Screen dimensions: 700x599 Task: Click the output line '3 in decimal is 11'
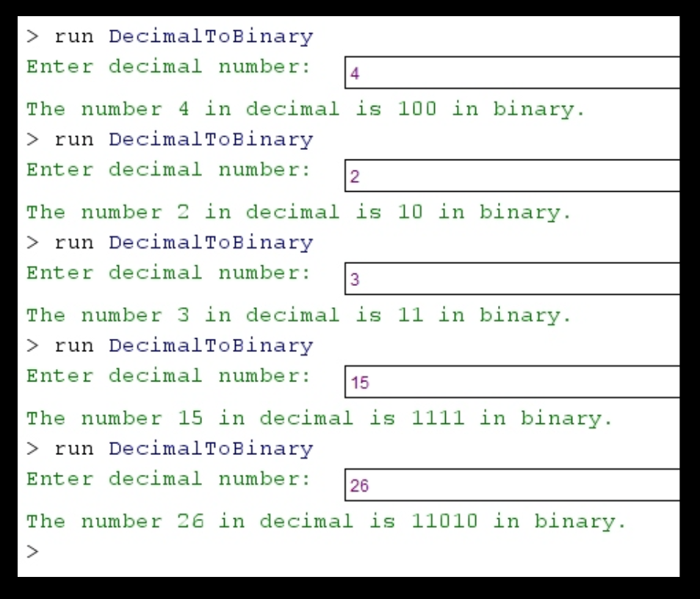coord(299,316)
